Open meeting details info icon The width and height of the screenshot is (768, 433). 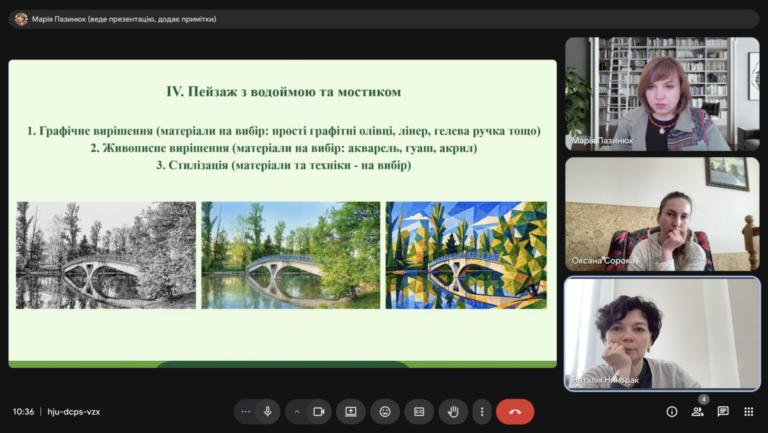(x=672, y=411)
